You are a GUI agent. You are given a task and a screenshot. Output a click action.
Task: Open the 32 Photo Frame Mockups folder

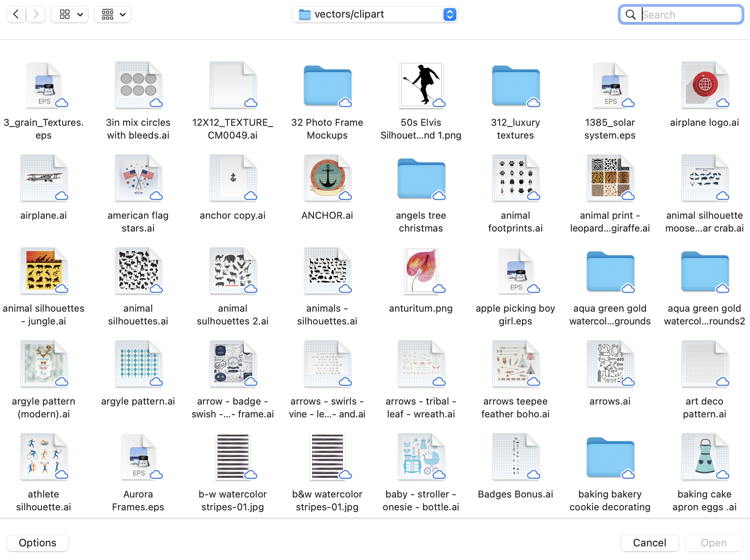pos(327,85)
